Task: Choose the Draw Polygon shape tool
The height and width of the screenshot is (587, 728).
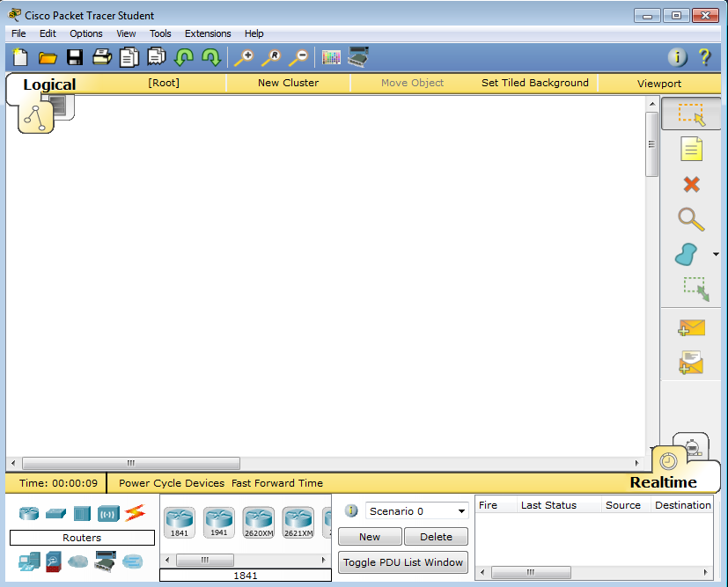Action: point(687,254)
